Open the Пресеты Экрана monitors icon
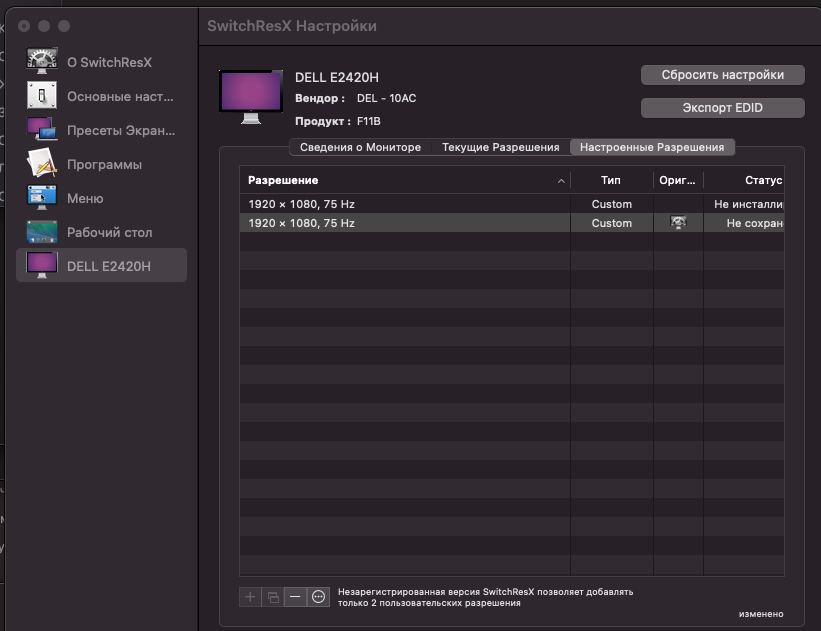The width and height of the screenshot is (821, 631). [42, 129]
